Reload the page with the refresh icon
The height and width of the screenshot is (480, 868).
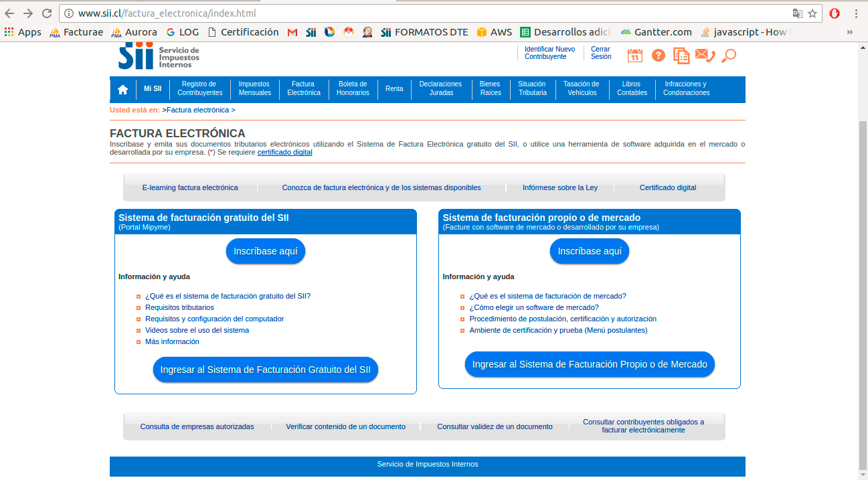[x=47, y=13]
